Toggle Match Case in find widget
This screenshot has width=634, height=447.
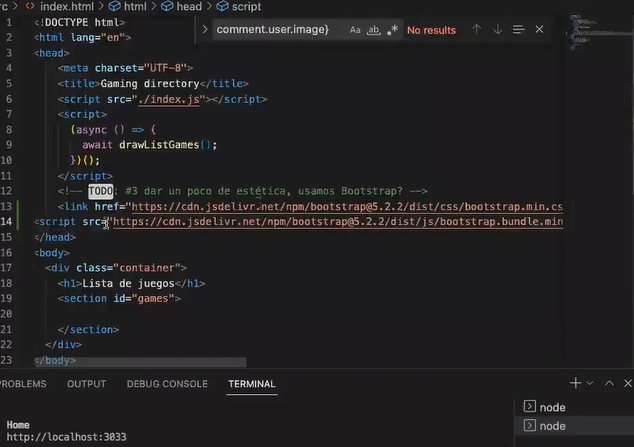[355, 30]
